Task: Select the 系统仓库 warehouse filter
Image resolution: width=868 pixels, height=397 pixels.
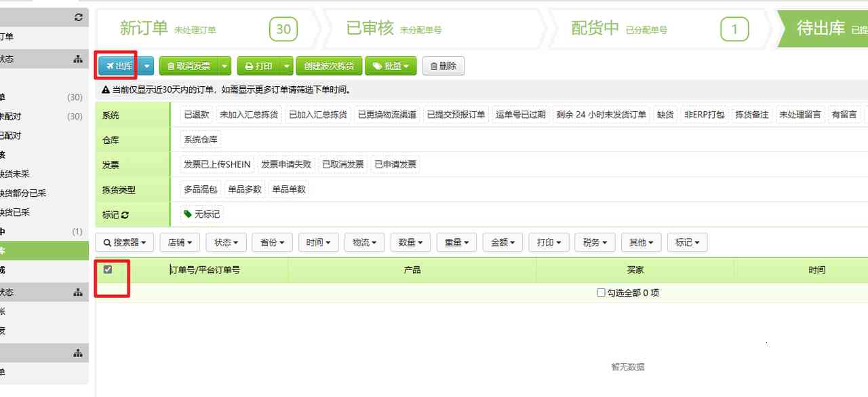Action: click(201, 139)
